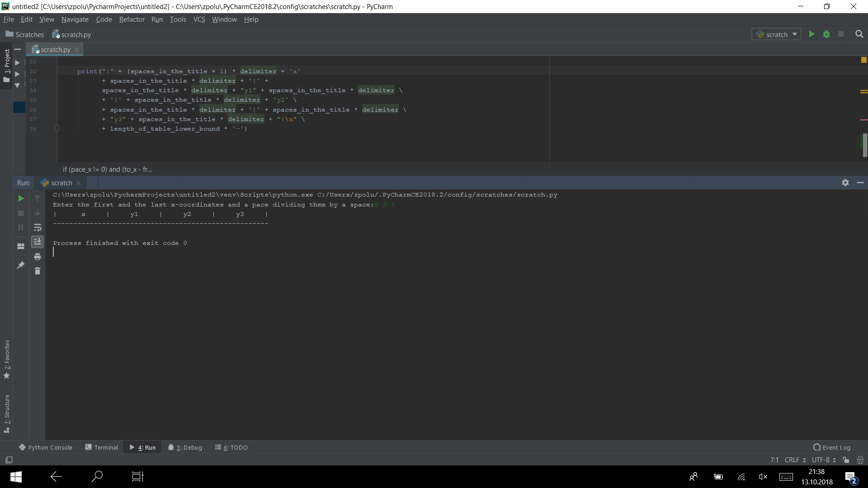
Task: Click the Debug bug icon in the toolbar
Action: [826, 34]
